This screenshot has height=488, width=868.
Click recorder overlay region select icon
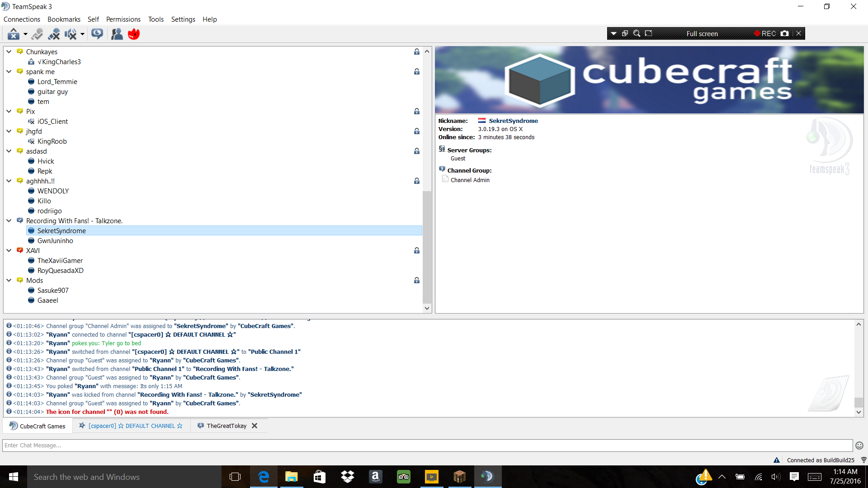(648, 33)
